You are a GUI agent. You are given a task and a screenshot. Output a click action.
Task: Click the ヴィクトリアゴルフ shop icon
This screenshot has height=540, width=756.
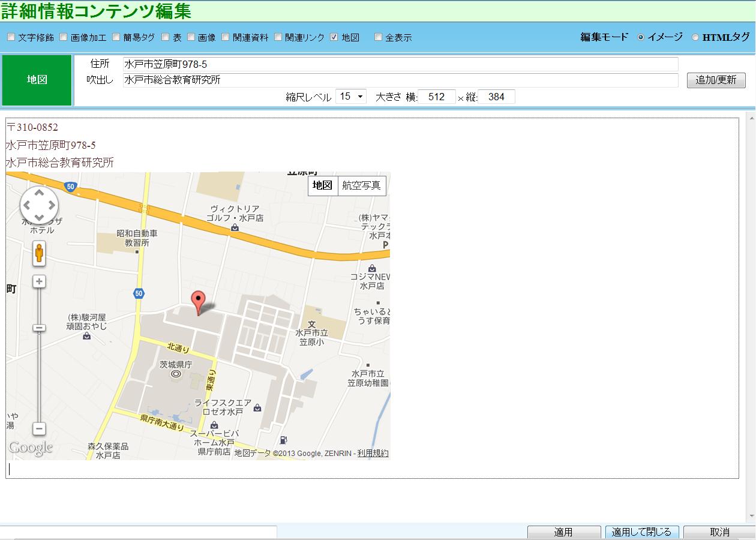click(235, 228)
